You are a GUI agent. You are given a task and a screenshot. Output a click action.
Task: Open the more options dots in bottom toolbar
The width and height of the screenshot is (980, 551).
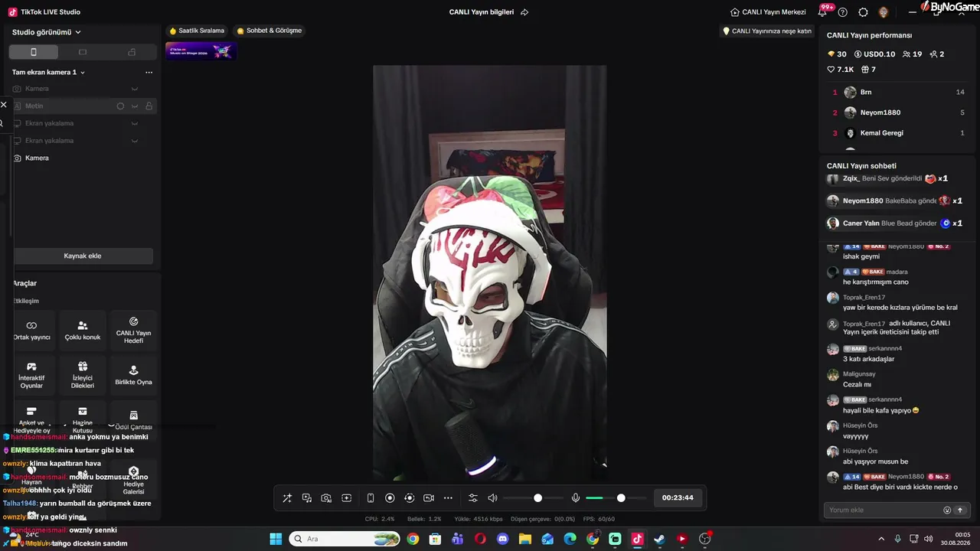pyautogui.click(x=448, y=498)
